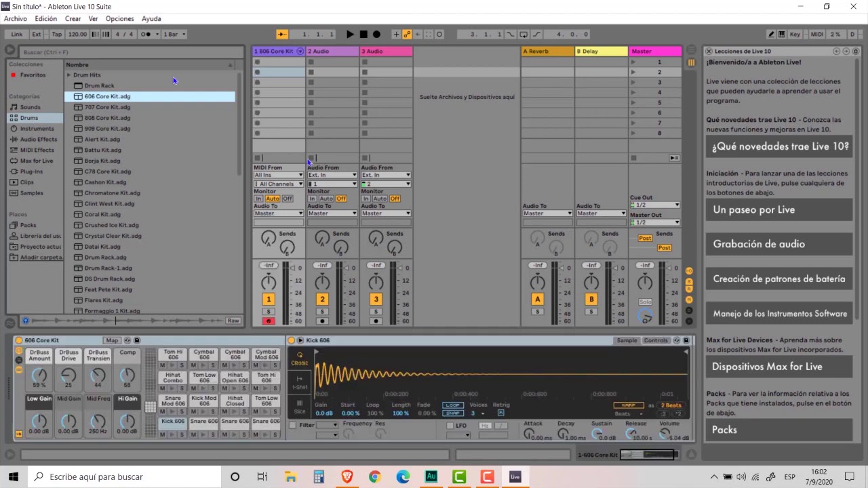Toggle Automation Arm in control bar

tap(407, 34)
